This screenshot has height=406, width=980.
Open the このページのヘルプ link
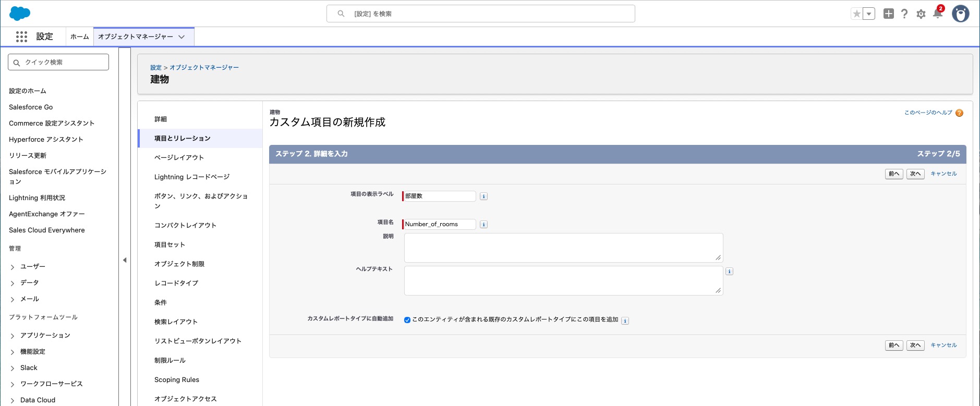tap(928, 113)
